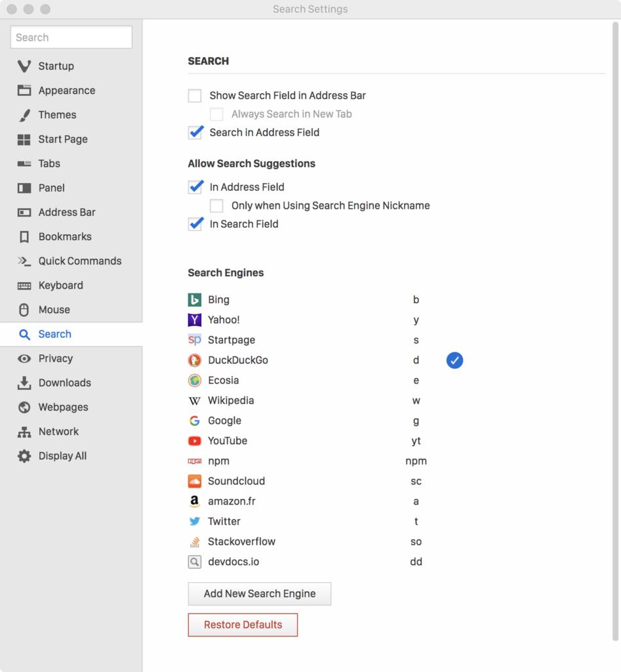Open Startup settings via the Vivaldi icon
Viewport: 621px width, 672px height.
pos(24,66)
